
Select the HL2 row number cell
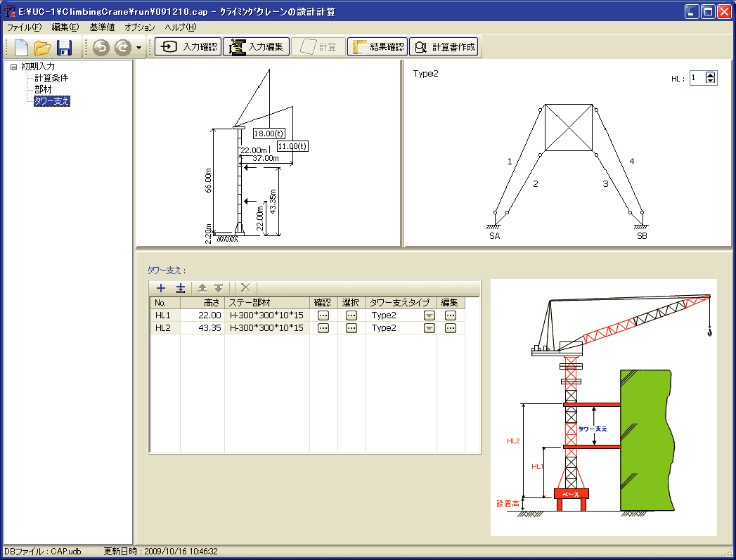[x=164, y=328]
